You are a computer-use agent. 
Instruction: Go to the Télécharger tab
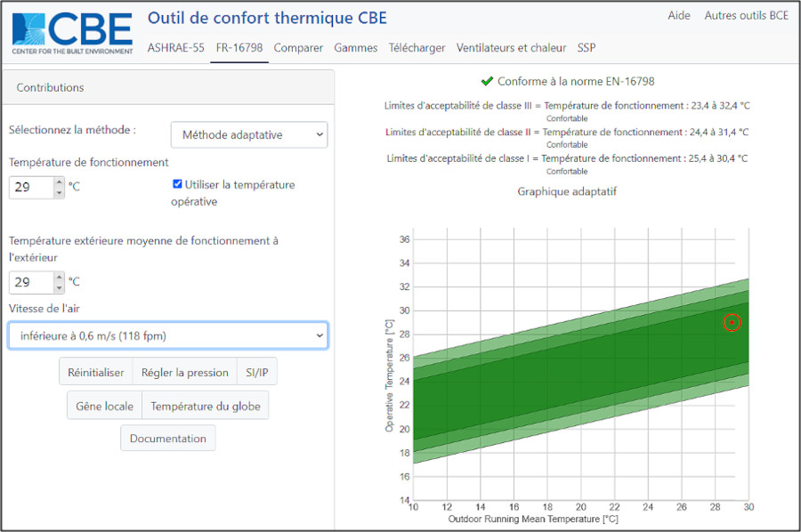click(x=417, y=47)
